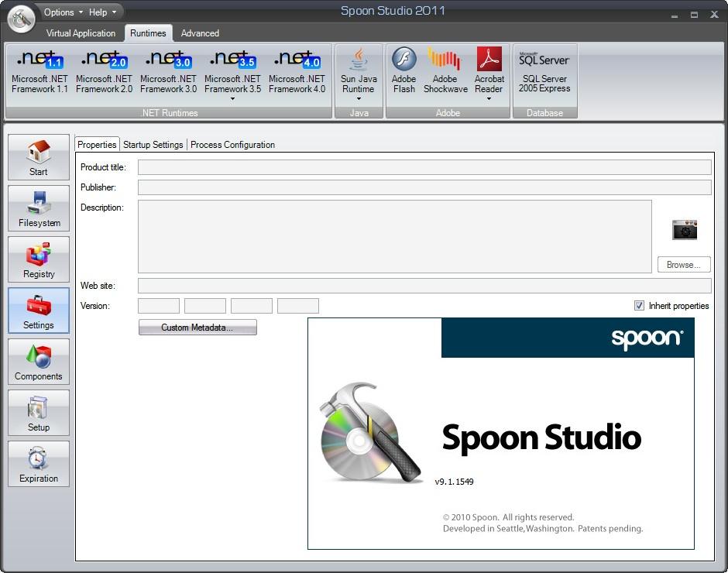Screen dimensions: 728x573
Task: Switch to the Virtual Application ribbon tab
Action: point(81,33)
